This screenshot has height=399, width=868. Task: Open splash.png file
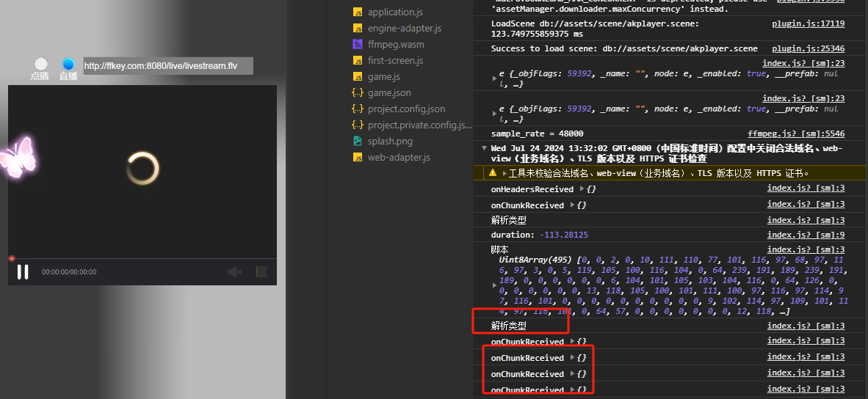pyautogui.click(x=390, y=141)
